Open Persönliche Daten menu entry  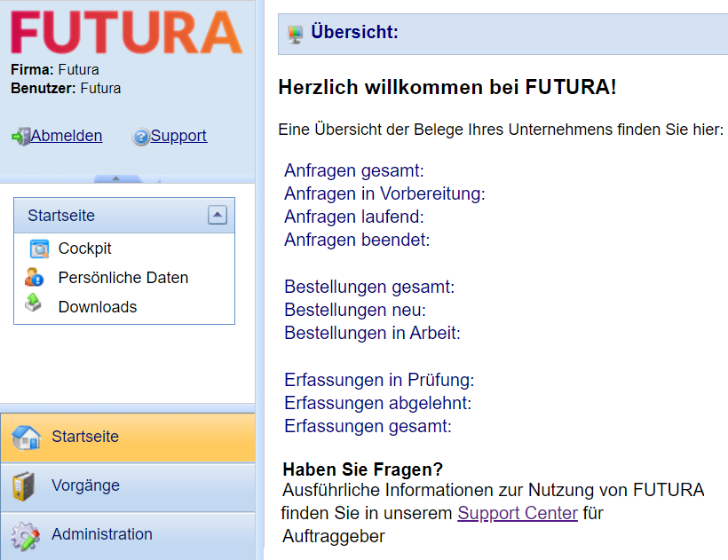[x=123, y=277]
